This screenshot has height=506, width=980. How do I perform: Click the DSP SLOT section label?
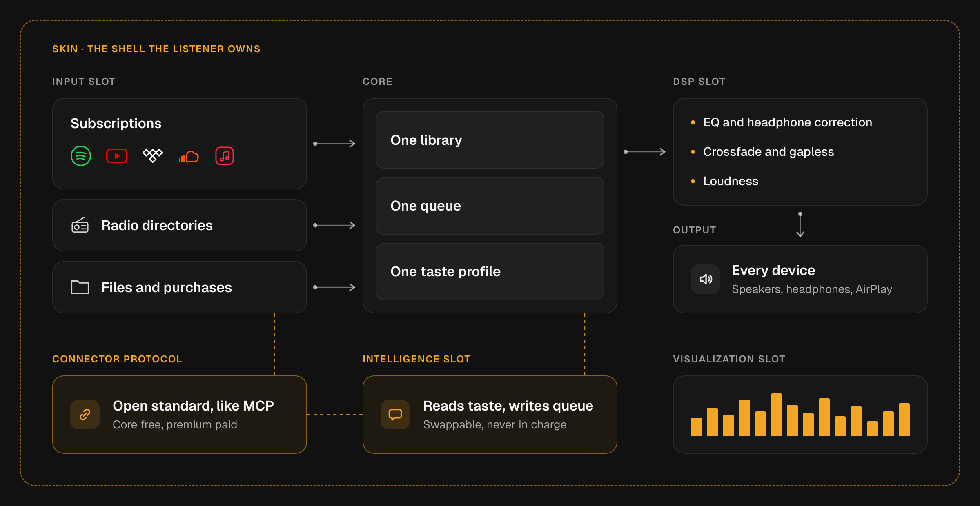point(699,82)
